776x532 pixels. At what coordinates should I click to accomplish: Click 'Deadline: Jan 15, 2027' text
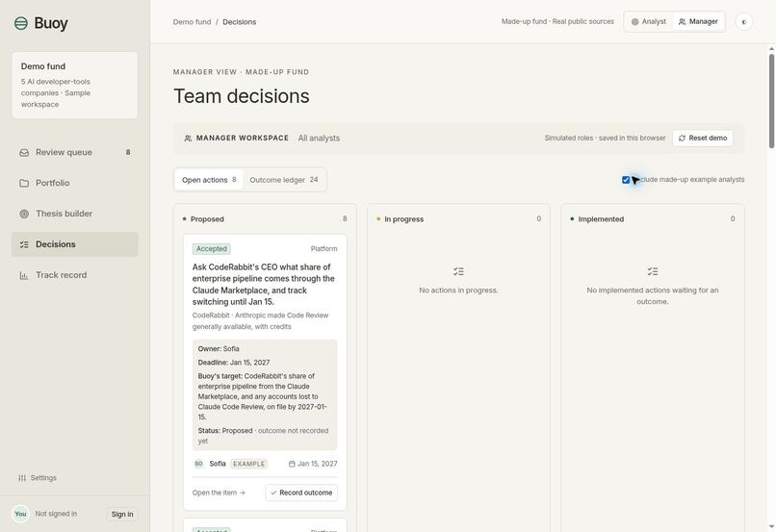[234, 363]
